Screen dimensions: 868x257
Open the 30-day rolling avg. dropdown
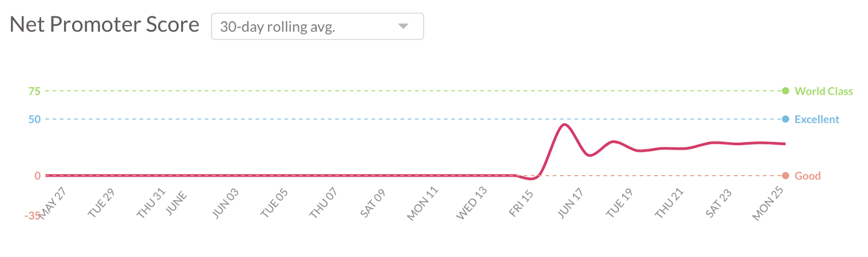tap(317, 27)
